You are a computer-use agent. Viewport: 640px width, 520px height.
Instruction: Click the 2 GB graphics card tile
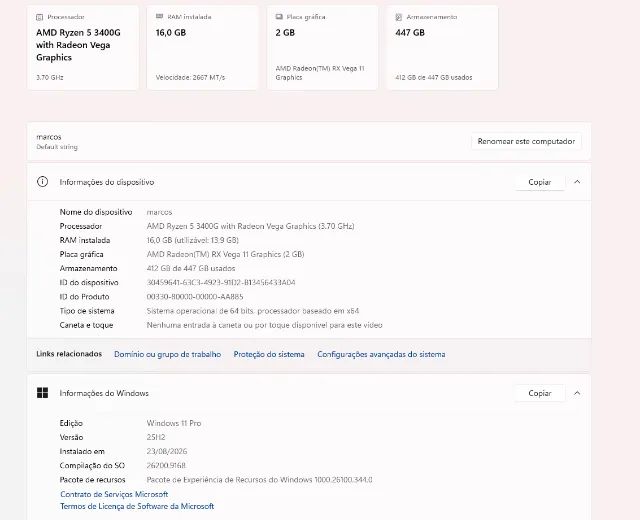click(x=322, y=47)
